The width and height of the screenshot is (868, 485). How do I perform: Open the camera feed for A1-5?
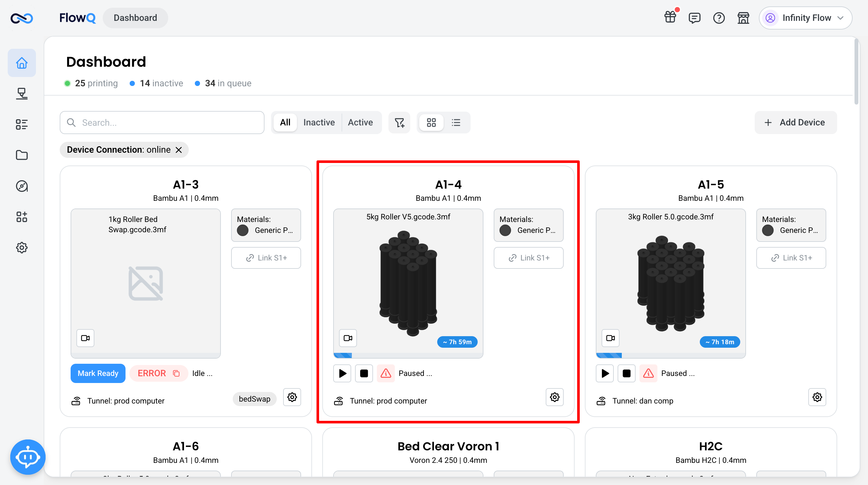tap(610, 338)
